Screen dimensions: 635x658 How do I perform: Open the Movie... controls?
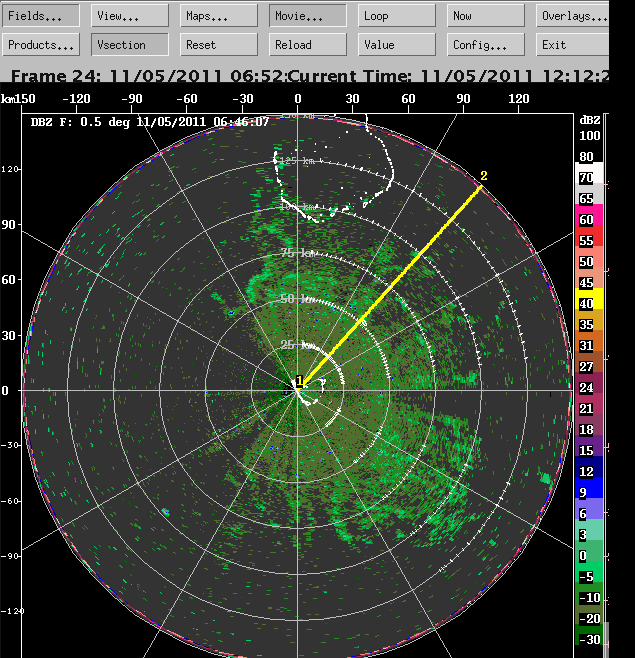(308, 16)
